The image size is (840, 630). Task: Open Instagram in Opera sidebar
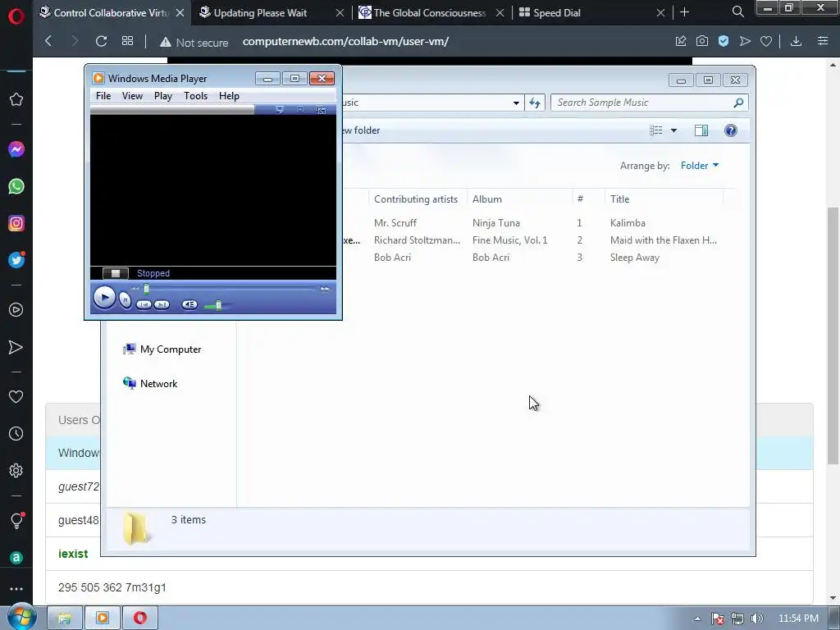click(x=16, y=223)
